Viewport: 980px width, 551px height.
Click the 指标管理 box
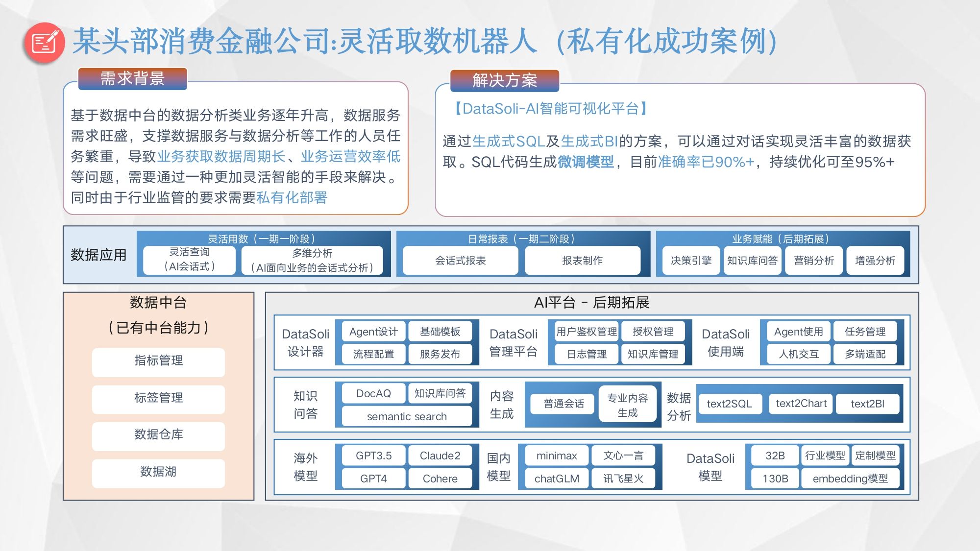pos(158,361)
